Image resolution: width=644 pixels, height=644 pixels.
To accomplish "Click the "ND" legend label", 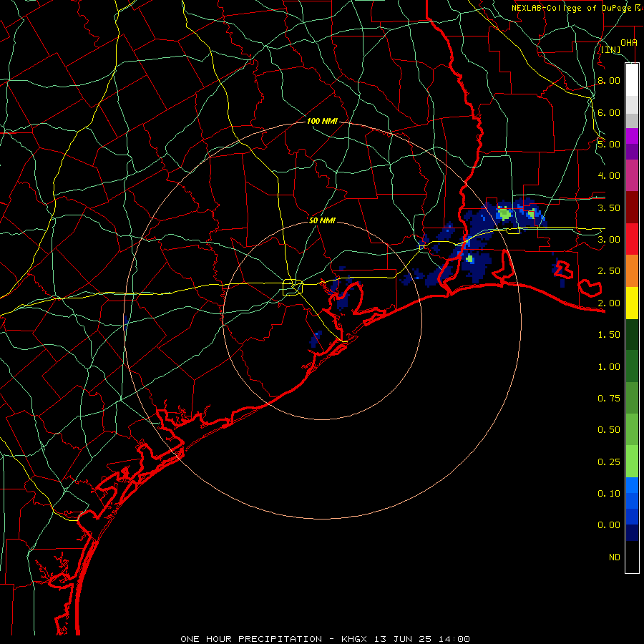I will pyautogui.click(x=615, y=557).
